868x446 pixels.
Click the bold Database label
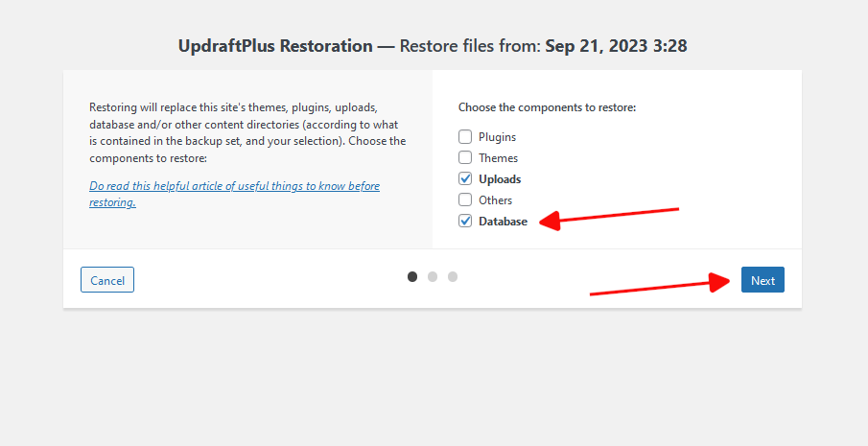[x=504, y=222]
